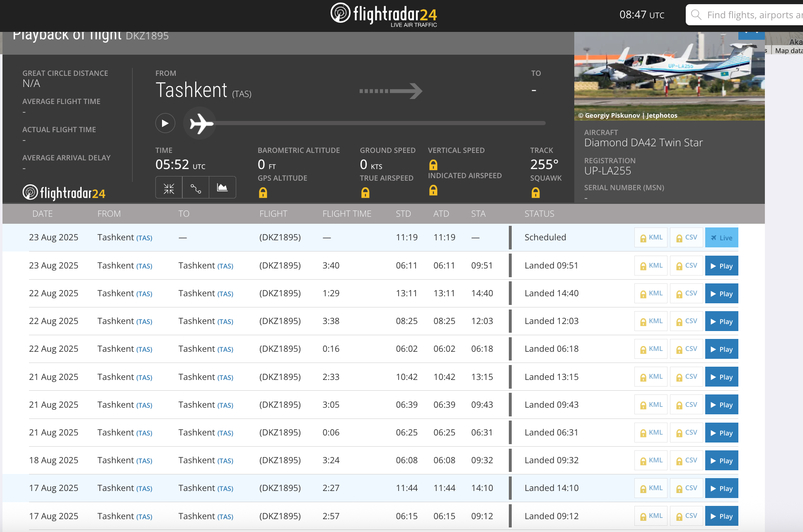Click the playback play circle button
This screenshot has height=532, width=803.
(165, 123)
